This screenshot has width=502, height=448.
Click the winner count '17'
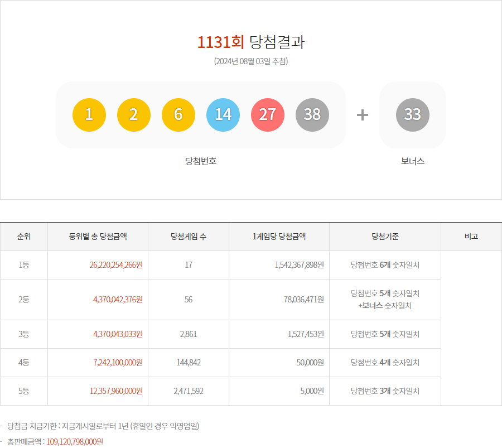pos(189,265)
